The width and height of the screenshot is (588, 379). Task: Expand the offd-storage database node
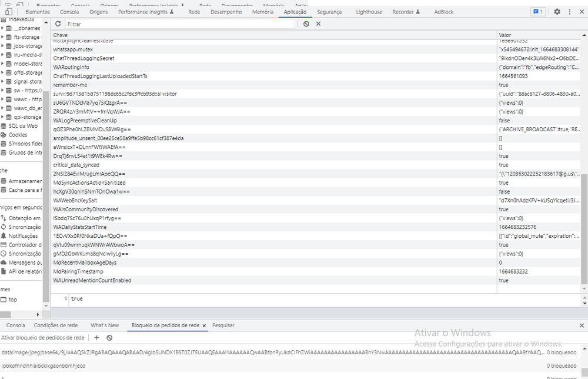click(x=2, y=72)
